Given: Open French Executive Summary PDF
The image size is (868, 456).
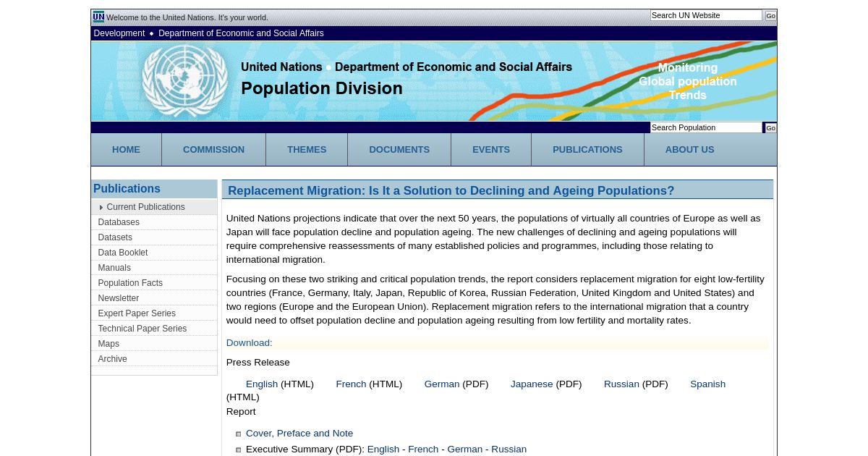Looking at the screenshot, I should pyautogui.click(x=423, y=449).
